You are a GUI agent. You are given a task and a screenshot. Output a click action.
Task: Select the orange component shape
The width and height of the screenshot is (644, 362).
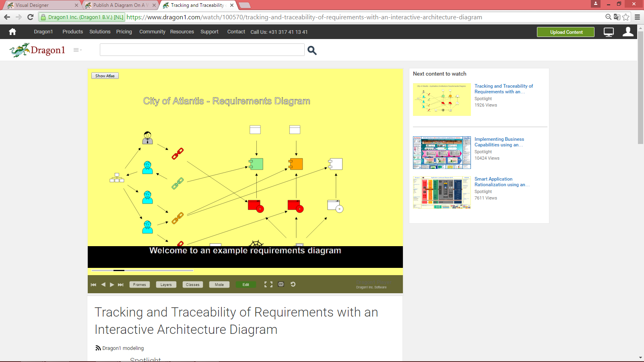pyautogui.click(x=295, y=164)
